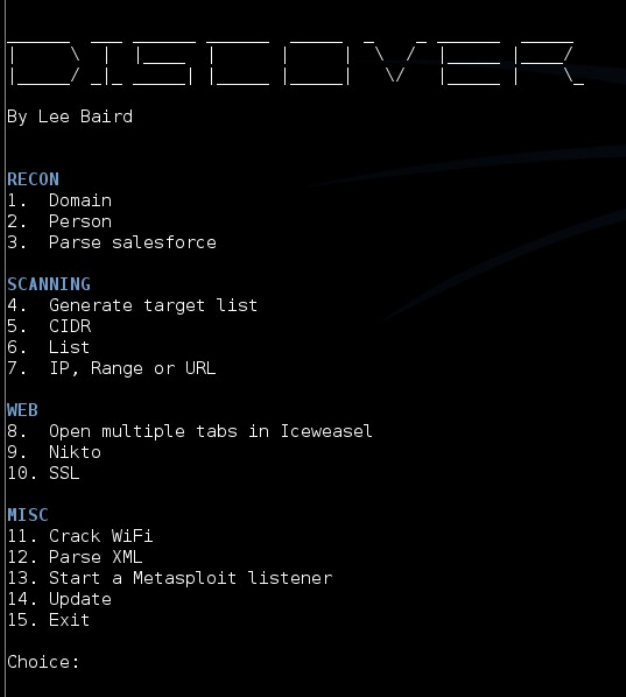This screenshot has height=697, width=626.
Task: Click the RECON section heading
Action: point(33,179)
